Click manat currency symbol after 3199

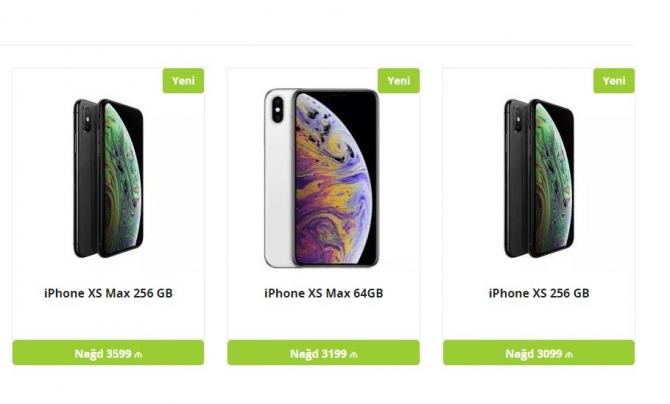[353, 354]
